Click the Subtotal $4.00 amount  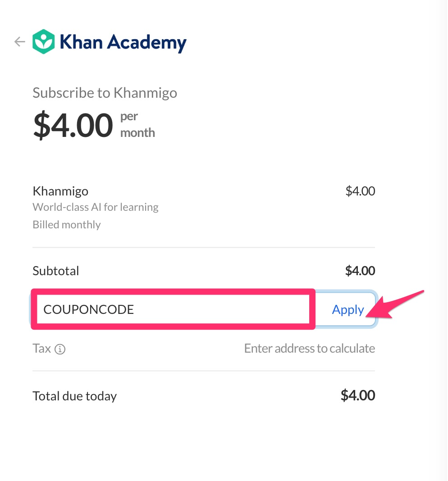pos(360,271)
